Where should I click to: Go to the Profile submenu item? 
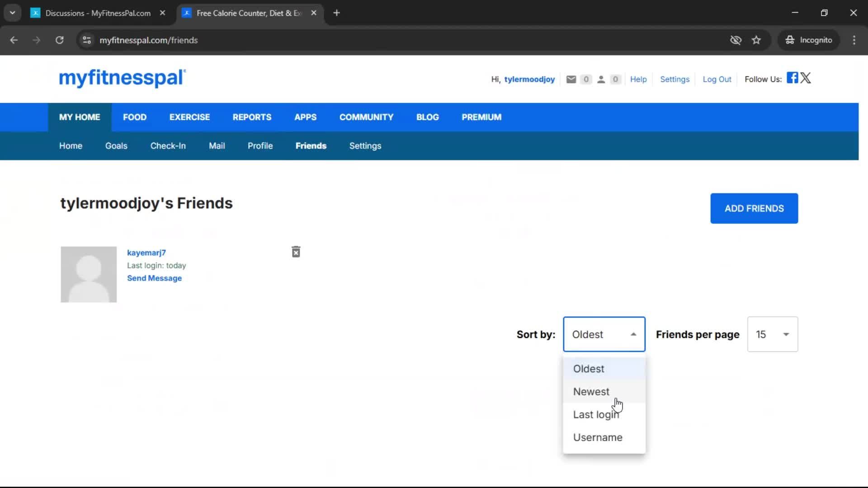[260, 146]
